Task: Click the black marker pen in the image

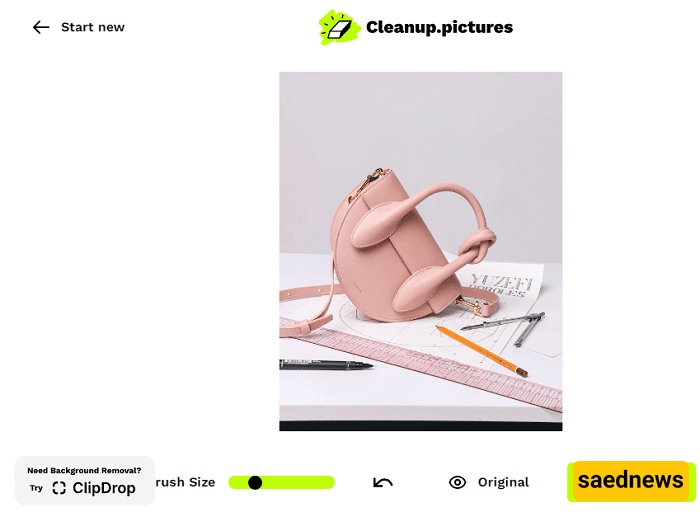Action: 326,365
